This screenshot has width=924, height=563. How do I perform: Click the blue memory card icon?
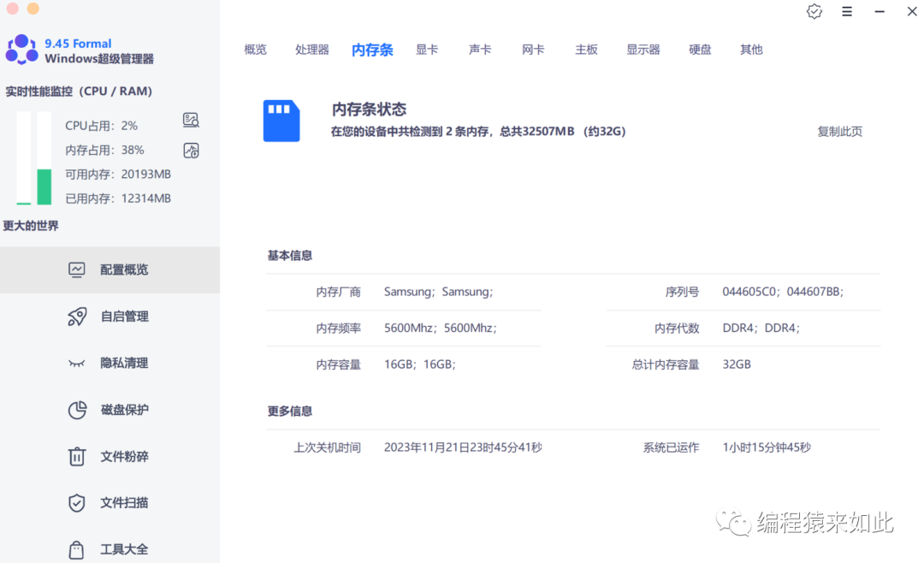pyautogui.click(x=281, y=121)
